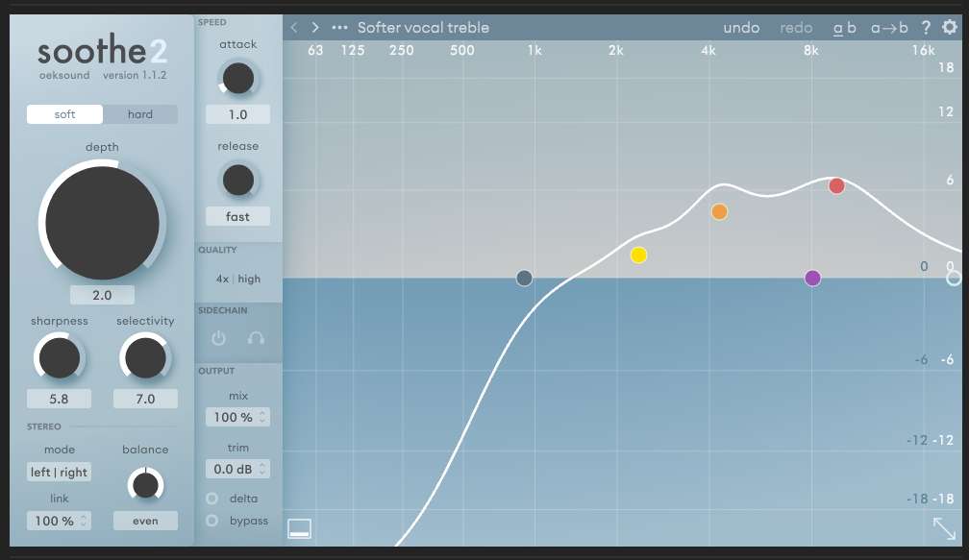This screenshot has width=969, height=560.
Task: Adjust the mix 100 % stepper
Action: tap(237, 417)
